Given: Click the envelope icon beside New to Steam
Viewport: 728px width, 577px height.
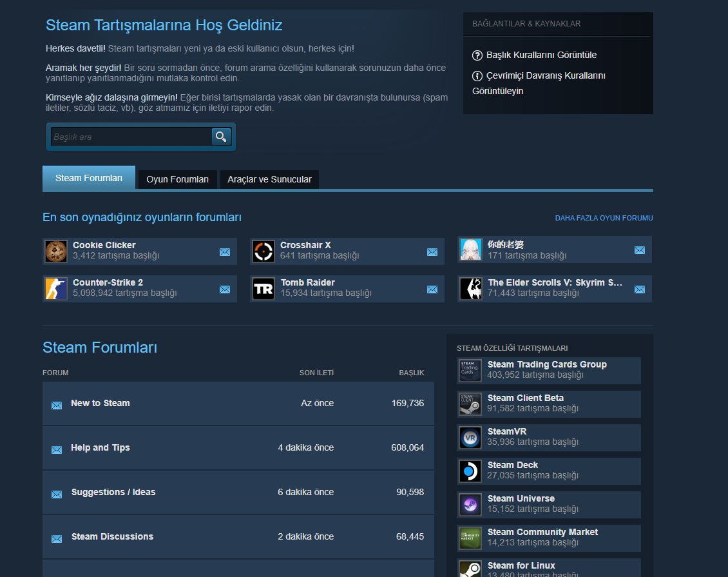Looking at the screenshot, I should [x=57, y=406].
